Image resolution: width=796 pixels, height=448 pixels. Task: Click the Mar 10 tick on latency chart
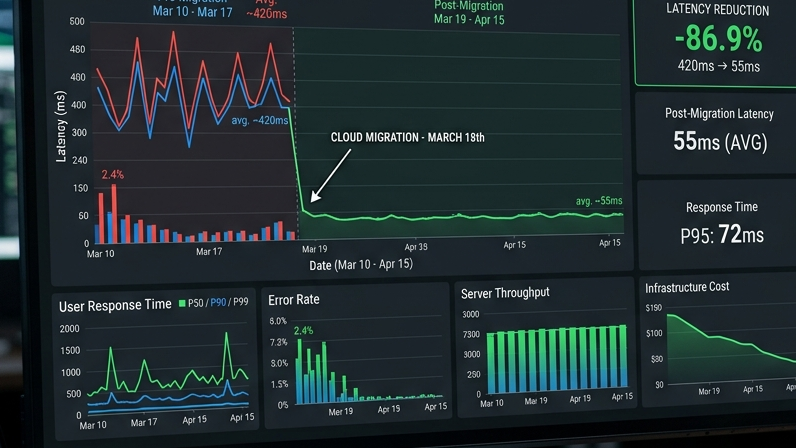coord(101,253)
